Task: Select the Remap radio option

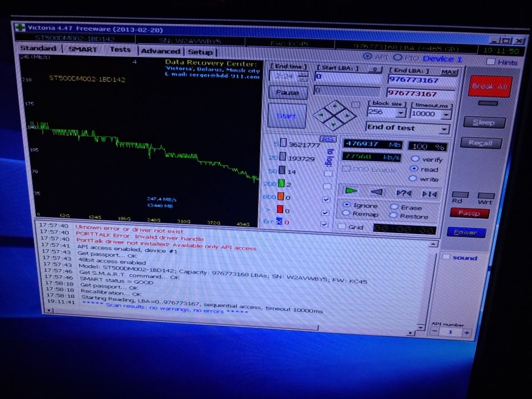Action: click(x=346, y=213)
